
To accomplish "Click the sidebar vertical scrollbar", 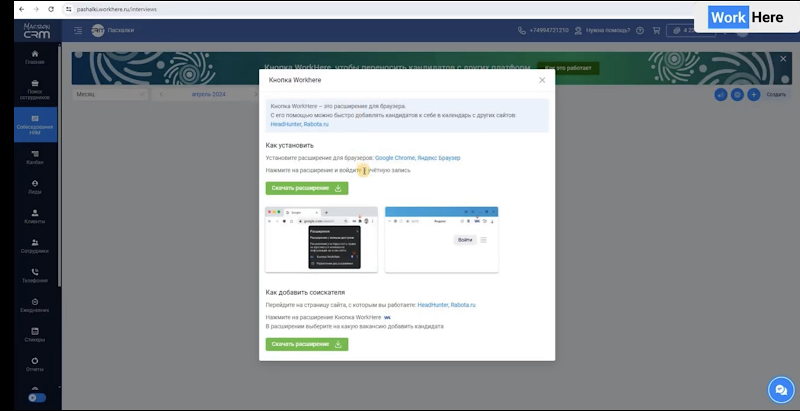I will coord(60,166).
